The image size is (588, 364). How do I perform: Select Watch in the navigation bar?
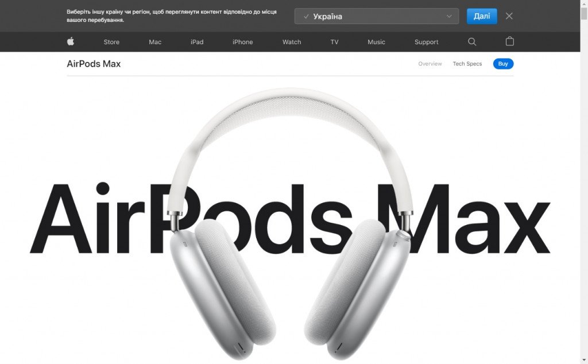tap(292, 42)
